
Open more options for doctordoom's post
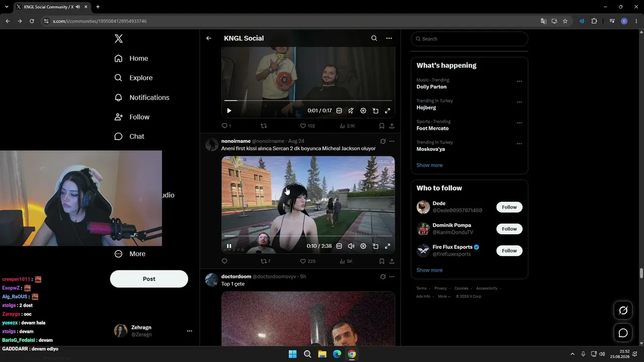392,277
